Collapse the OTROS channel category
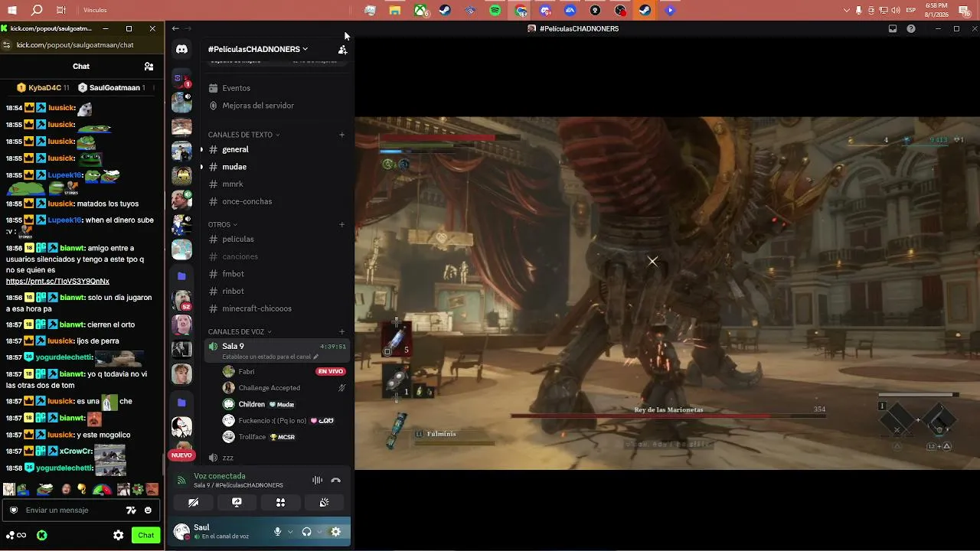 [222, 225]
